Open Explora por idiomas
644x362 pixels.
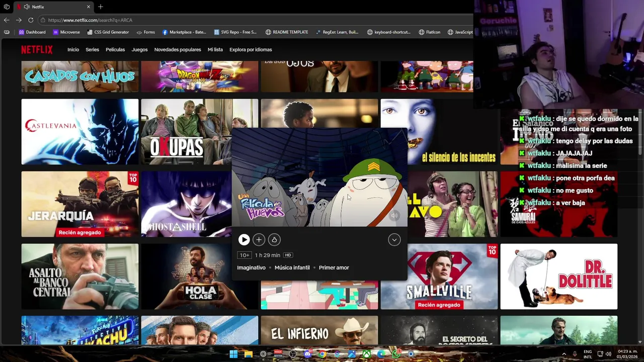[251, 50]
